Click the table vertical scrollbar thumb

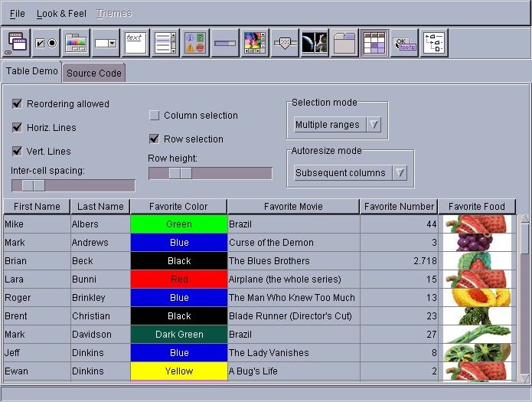pos(524,238)
